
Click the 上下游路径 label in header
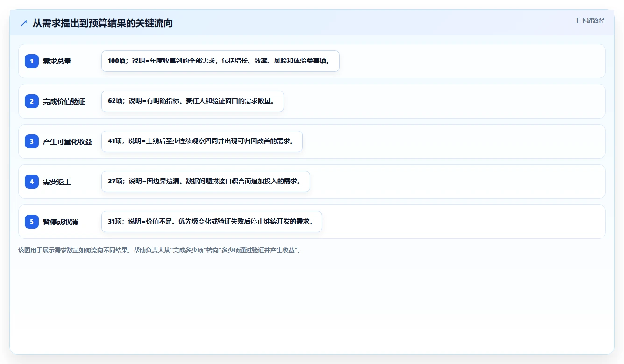(589, 21)
